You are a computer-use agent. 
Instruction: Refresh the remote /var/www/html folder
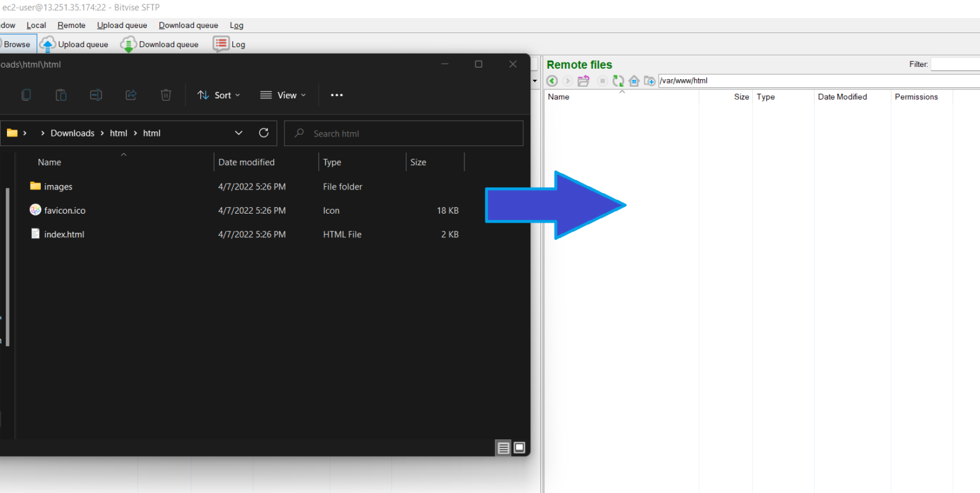(x=618, y=80)
